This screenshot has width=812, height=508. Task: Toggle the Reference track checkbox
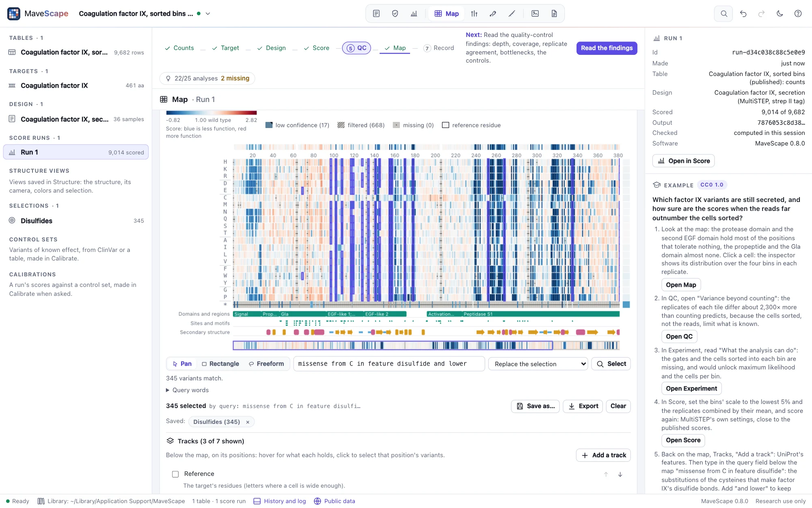click(x=175, y=474)
